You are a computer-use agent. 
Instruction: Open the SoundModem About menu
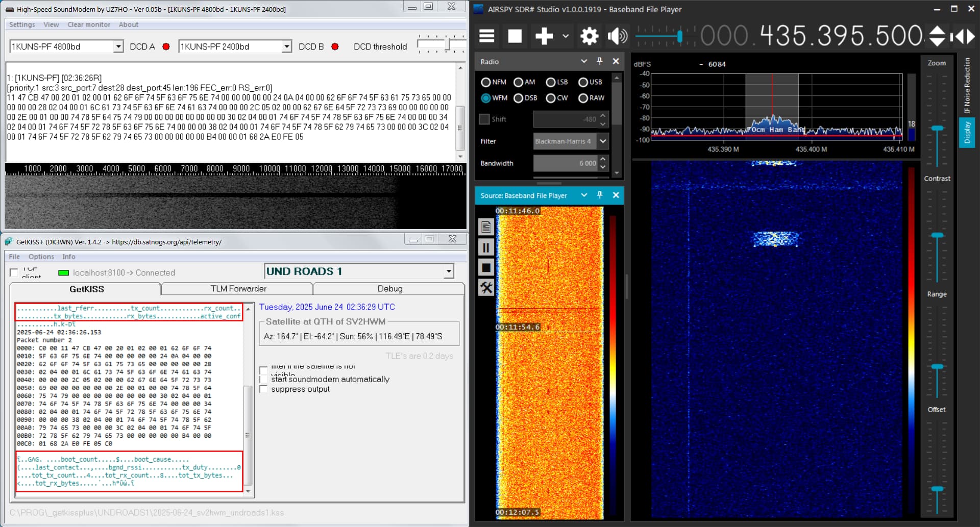129,24
